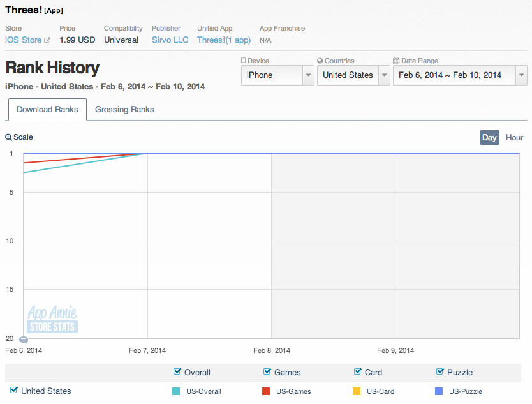Image resolution: width=532 pixels, height=404 pixels.
Task: Click the 1.99 USD price text
Action: (77, 40)
